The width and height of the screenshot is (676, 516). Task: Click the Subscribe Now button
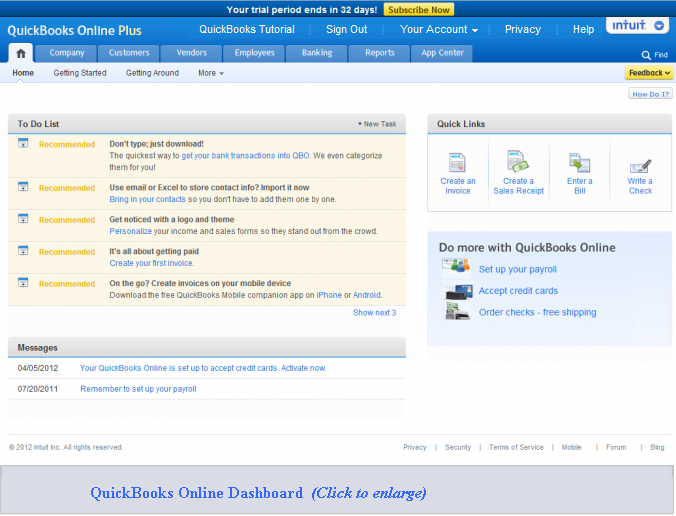pyautogui.click(x=419, y=9)
